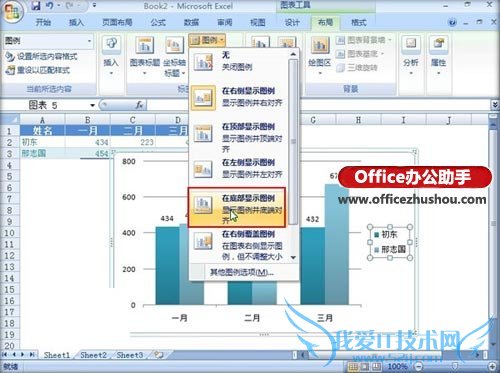
Task: Choose 在底部显示图例 legend option
Action: (237, 208)
